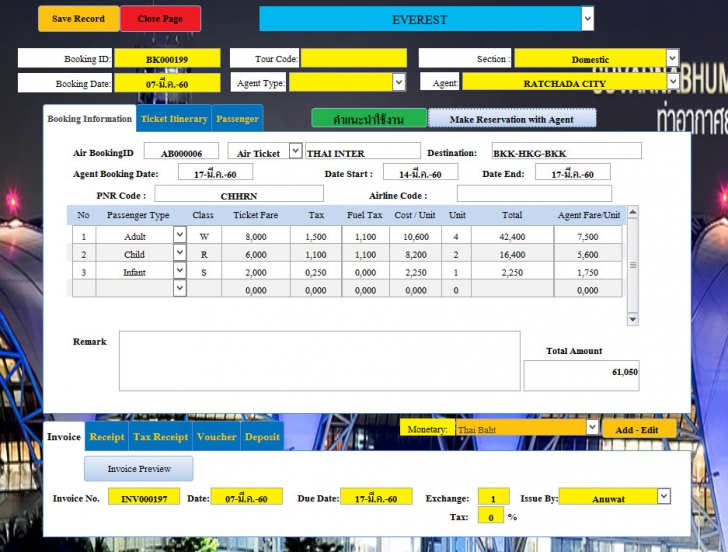
Task: Expand the Section Domestic dropdown
Action: pos(672,58)
